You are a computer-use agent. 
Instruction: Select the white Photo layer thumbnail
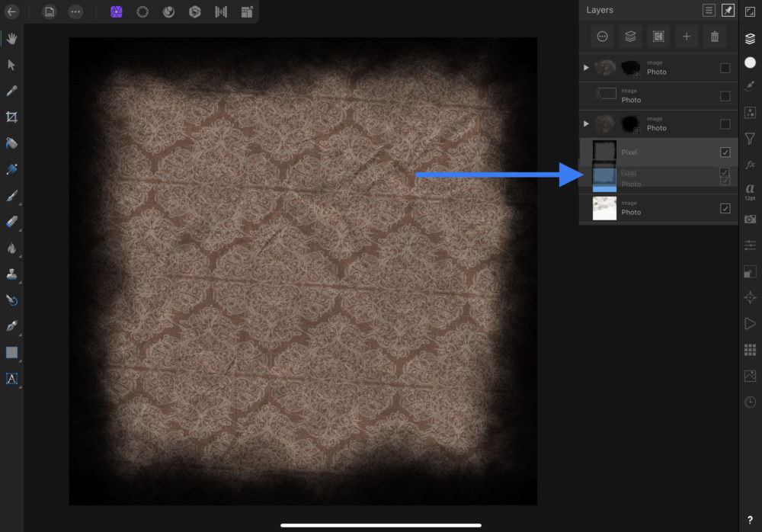coord(604,208)
